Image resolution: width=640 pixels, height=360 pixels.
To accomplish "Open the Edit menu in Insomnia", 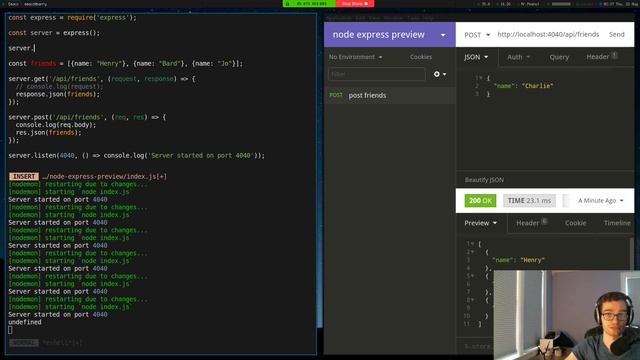I will [x=360, y=18].
